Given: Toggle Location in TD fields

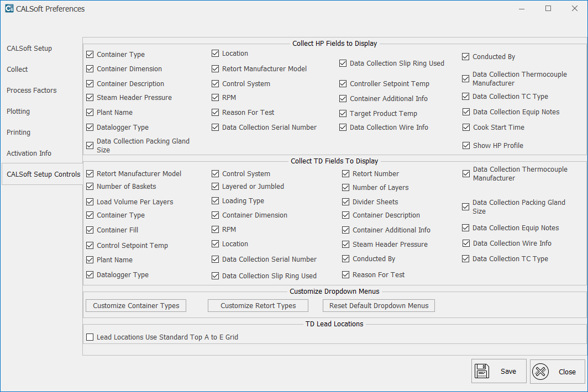Looking at the screenshot, I should [x=216, y=244].
